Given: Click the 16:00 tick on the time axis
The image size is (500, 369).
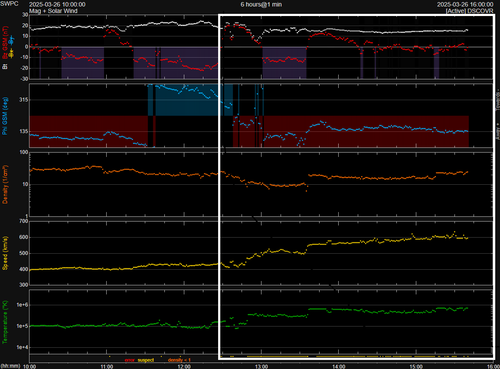Looking at the screenshot, I should tap(493, 366).
